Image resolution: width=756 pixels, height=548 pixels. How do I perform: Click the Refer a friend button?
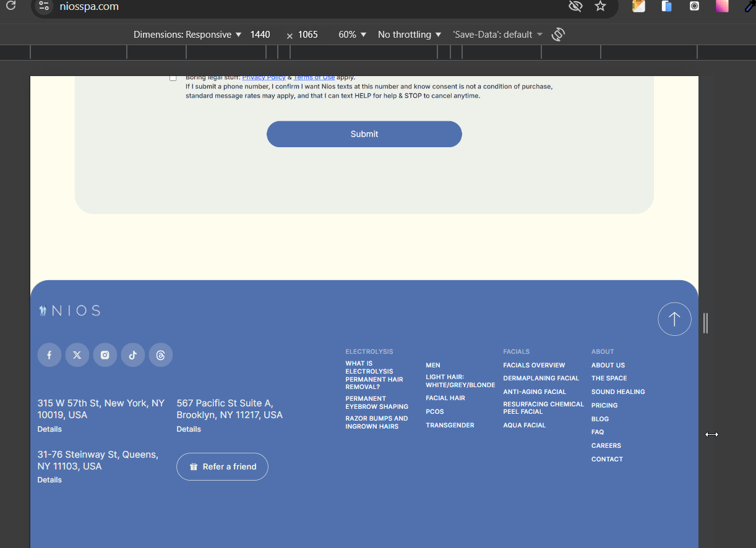pyautogui.click(x=222, y=467)
